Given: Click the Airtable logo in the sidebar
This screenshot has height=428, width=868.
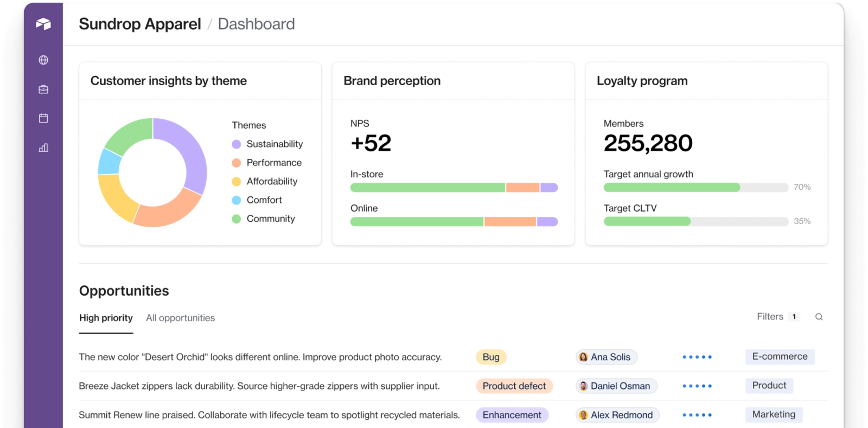Looking at the screenshot, I should tap(43, 24).
